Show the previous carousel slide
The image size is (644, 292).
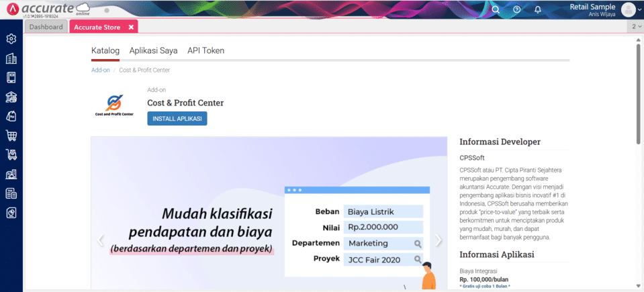click(100, 240)
